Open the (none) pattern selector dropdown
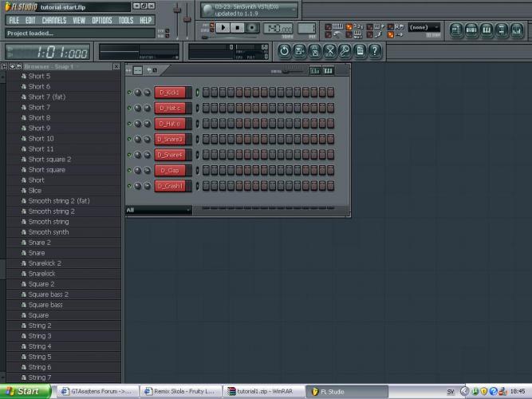This screenshot has height=399, width=532. pos(424,27)
